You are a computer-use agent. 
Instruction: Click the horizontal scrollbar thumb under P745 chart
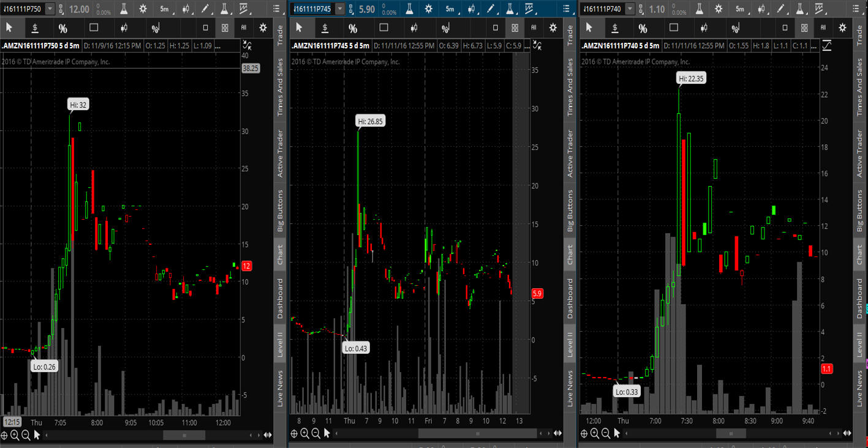coord(478,434)
